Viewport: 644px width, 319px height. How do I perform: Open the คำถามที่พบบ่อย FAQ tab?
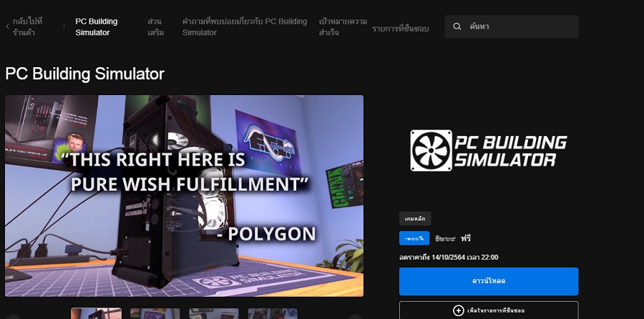245,26
